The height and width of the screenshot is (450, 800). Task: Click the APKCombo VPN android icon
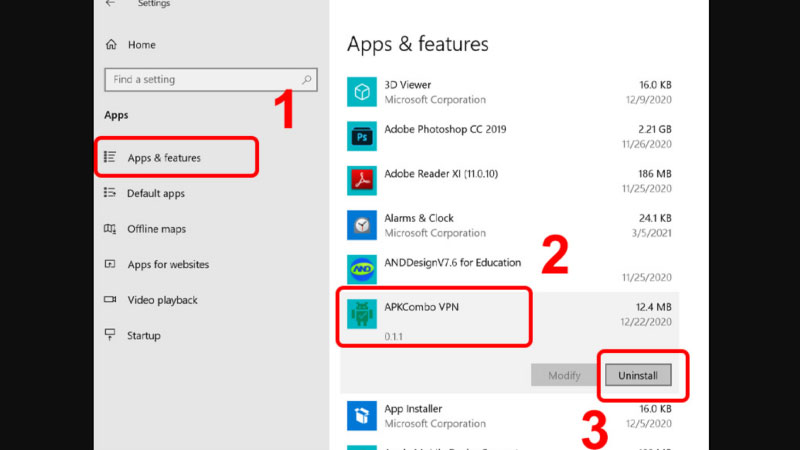[360, 315]
